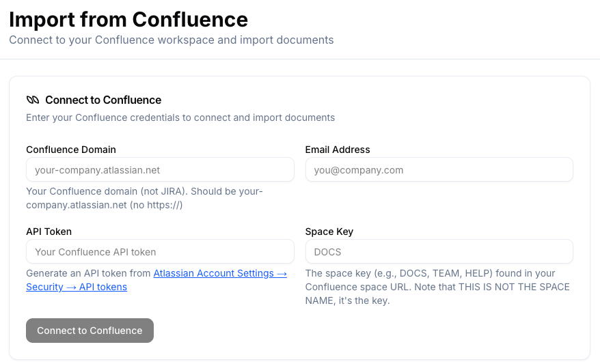Viewport: 600px width, 364px height.
Task: Click the Connect to Confluence button
Action: [x=90, y=331]
